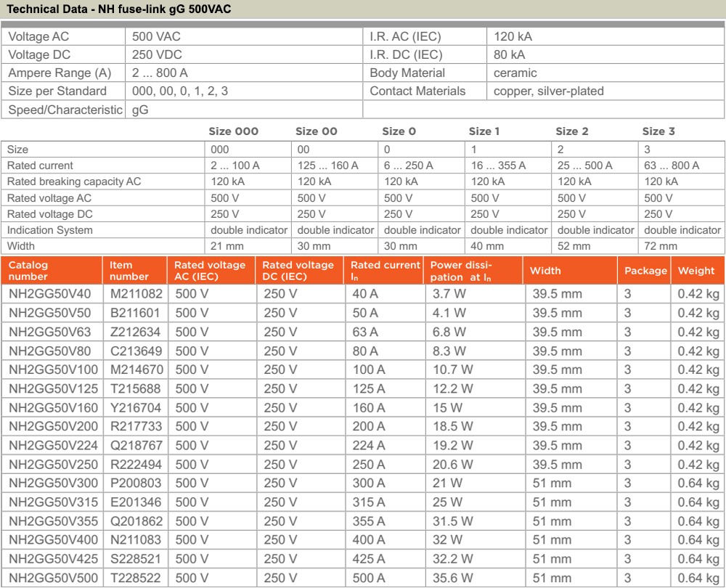726x588 pixels.
Task: Click item number Q201862
Action: (136, 521)
